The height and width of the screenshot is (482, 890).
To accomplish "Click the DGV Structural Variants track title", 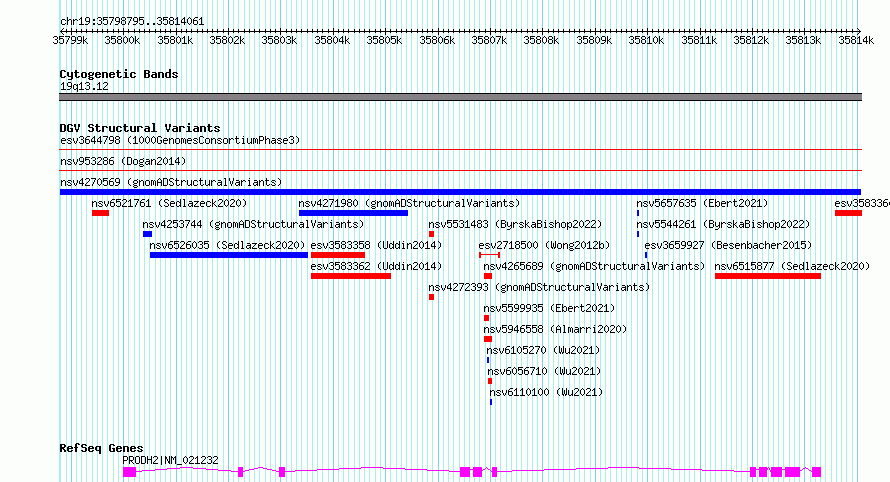I will pos(140,128).
